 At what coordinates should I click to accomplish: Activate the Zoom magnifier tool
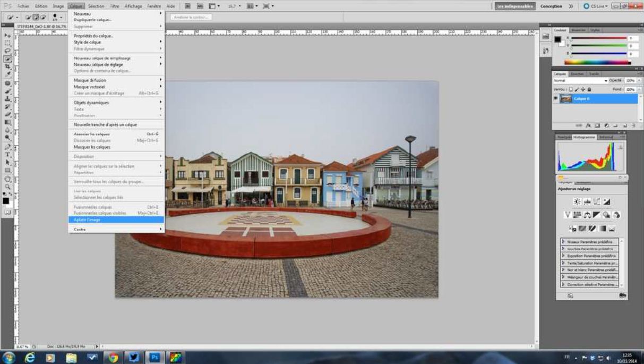pos(8,187)
